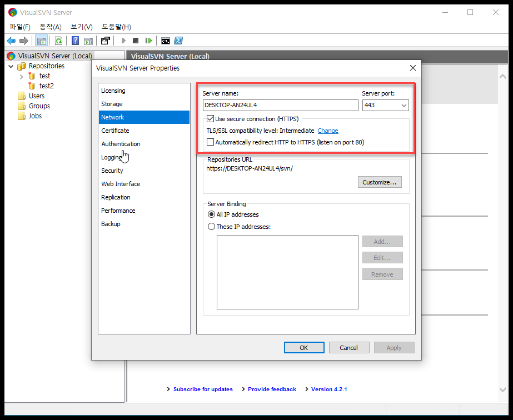The width and height of the screenshot is (513, 420).
Task: Click the Server name input field
Action: pyautogui.click(x=280, y=106)
